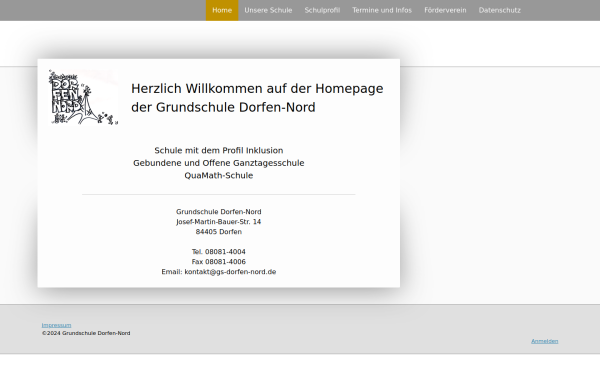Open the Förderverein page
This screenshot has width=600, height=375.
(445, 10)
